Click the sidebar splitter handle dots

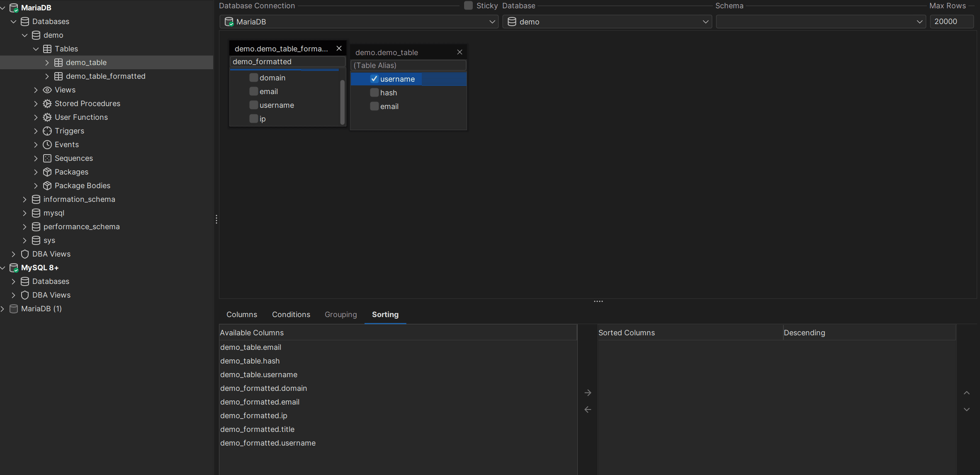216,220
